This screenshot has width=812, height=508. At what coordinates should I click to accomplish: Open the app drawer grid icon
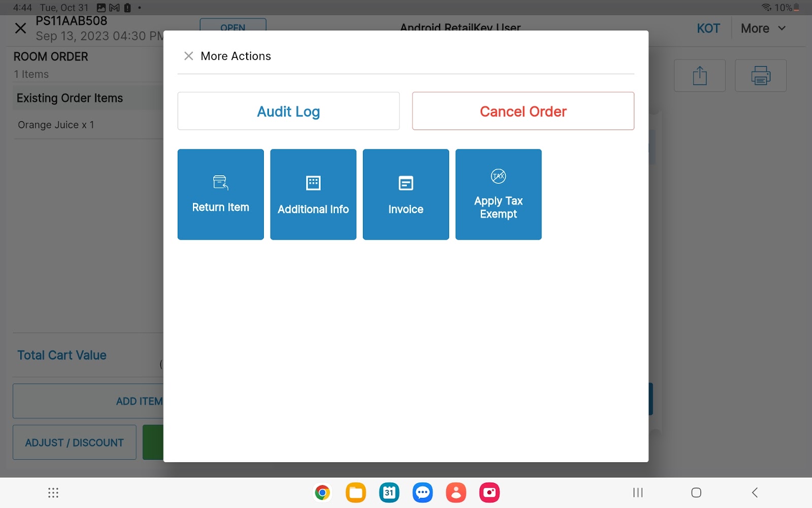(53, 492)
